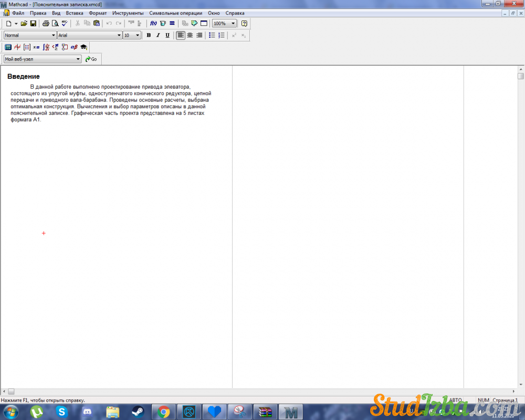Image resolution: width=525 pixels, height=420 pixels.
Task: Open the Greek symbols toolbar
Action: 74,47
